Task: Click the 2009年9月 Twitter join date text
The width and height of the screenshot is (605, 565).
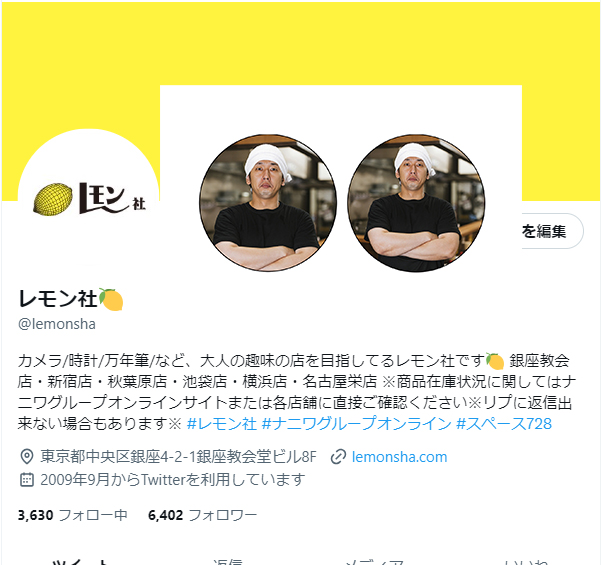Action: tap(172, 480)
